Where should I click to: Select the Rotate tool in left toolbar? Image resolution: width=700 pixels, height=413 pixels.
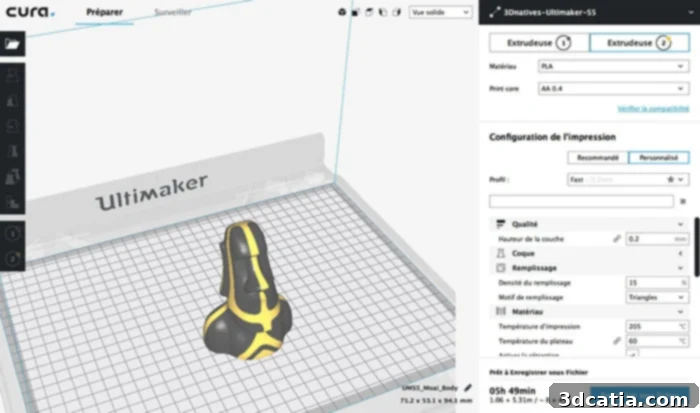click(12, 126)
